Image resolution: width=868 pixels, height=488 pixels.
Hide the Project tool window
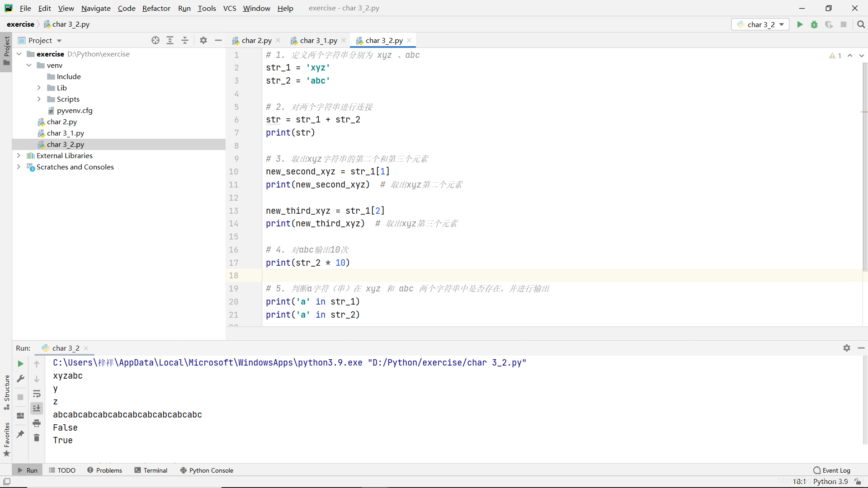(x=218, y=40)
